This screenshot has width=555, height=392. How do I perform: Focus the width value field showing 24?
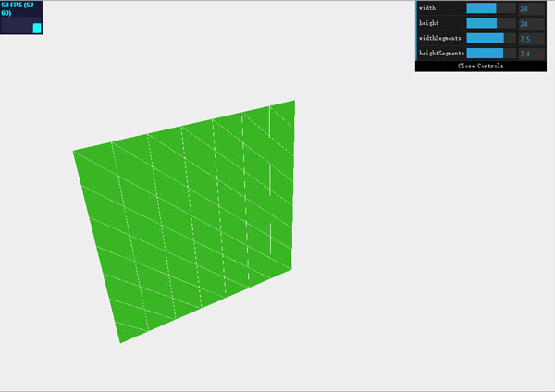tap(532, 8)
